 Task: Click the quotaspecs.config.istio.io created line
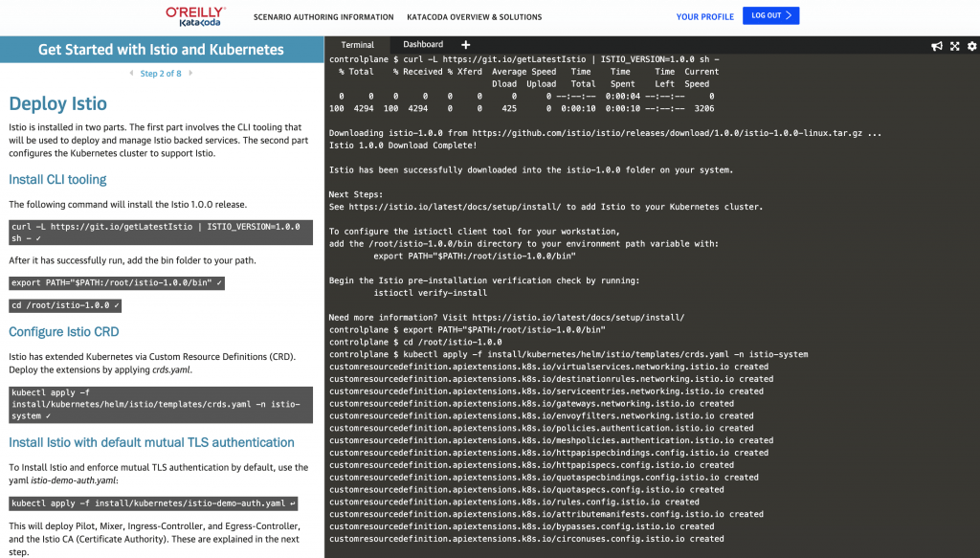(527, 490)
